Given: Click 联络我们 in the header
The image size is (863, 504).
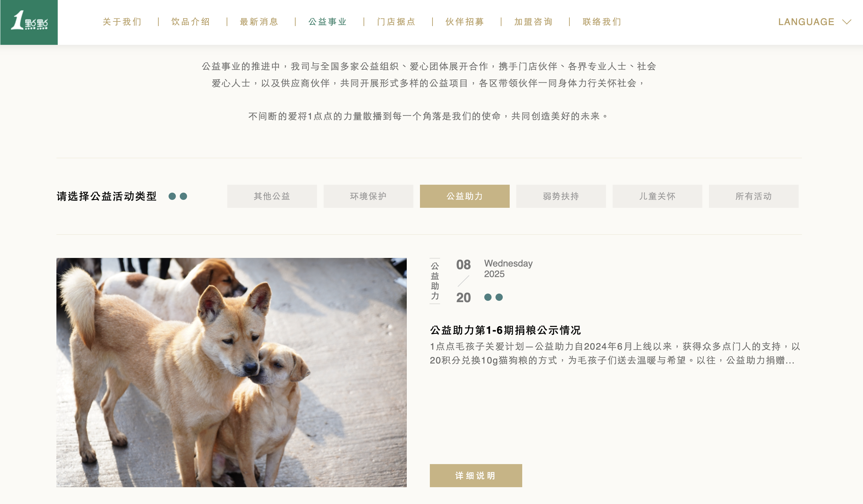Looking at the screenshot, I should pos(602,22).
